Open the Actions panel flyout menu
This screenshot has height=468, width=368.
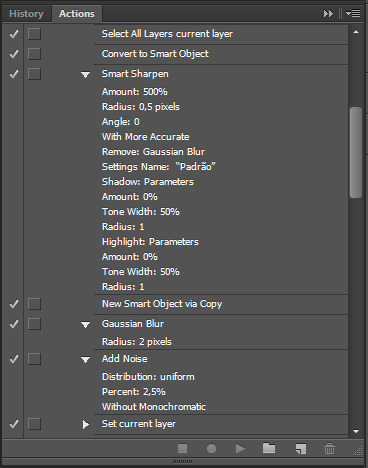pos(353,14)
